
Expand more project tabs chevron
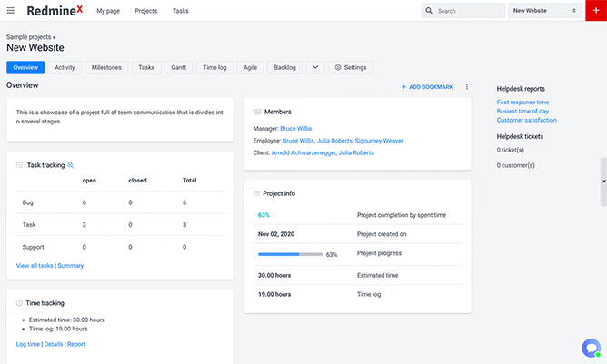315,67
